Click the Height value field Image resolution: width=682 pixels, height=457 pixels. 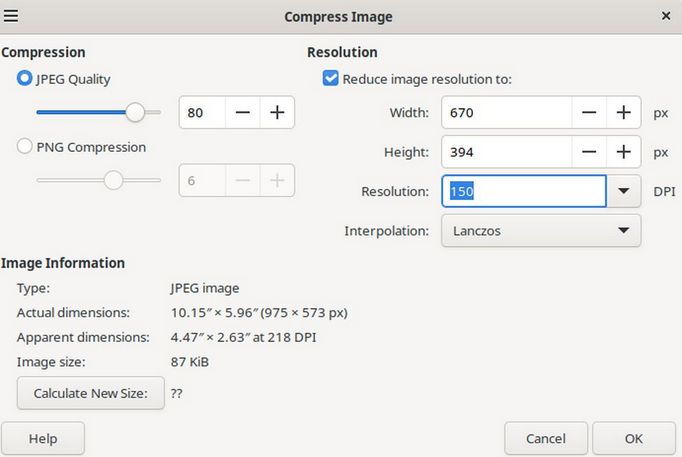tap(506, 152)
